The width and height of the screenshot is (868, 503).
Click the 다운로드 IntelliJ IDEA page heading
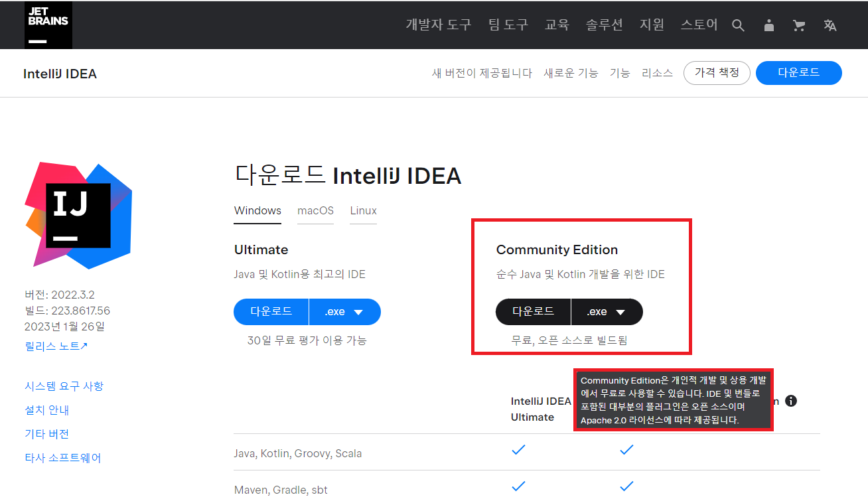(348, 176)
